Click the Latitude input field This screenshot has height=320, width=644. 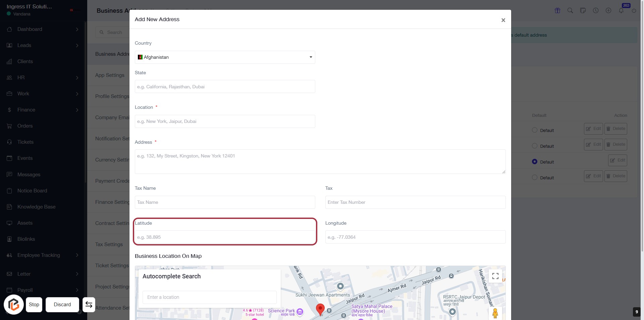tap(225, 237)
